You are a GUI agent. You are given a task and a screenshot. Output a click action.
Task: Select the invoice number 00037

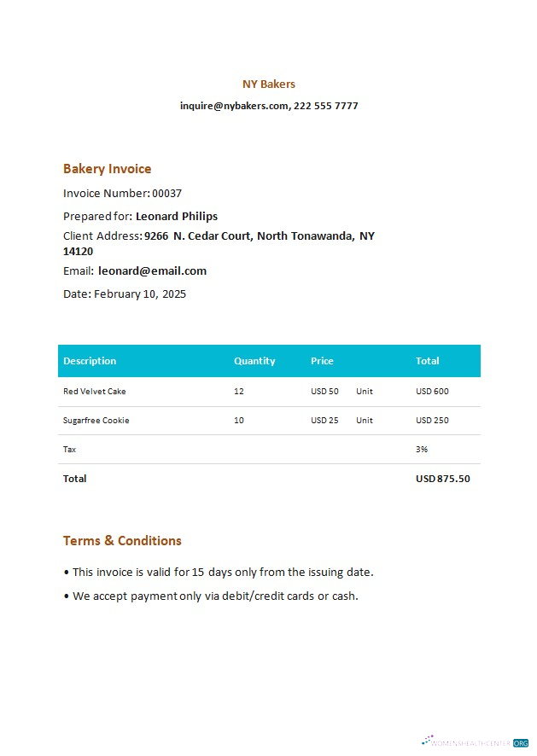click(x=167, y=194)
